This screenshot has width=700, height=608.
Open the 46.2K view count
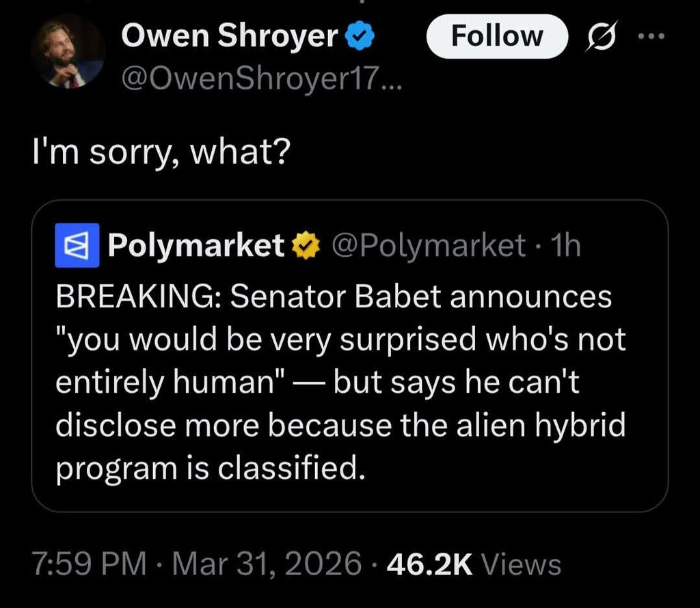pyautogui.click(x=429, y=564)
